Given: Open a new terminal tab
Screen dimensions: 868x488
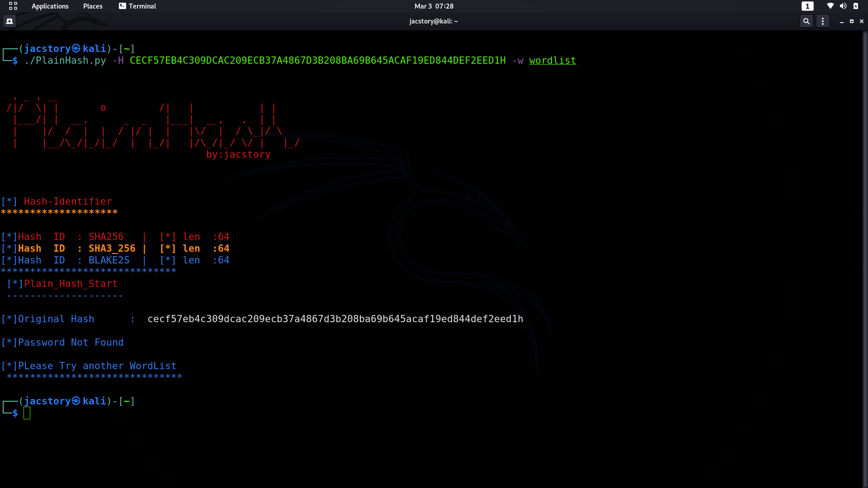Looking at the screenshot, I should [9, 21].
